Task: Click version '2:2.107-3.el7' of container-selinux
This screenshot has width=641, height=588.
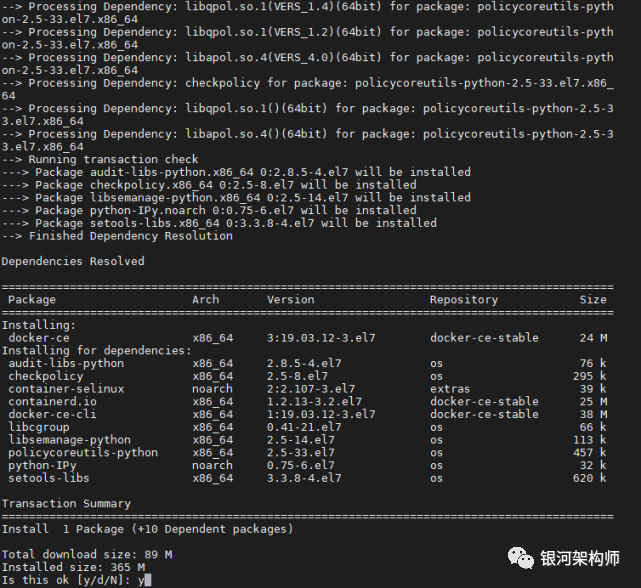Action: pos(311,388)
